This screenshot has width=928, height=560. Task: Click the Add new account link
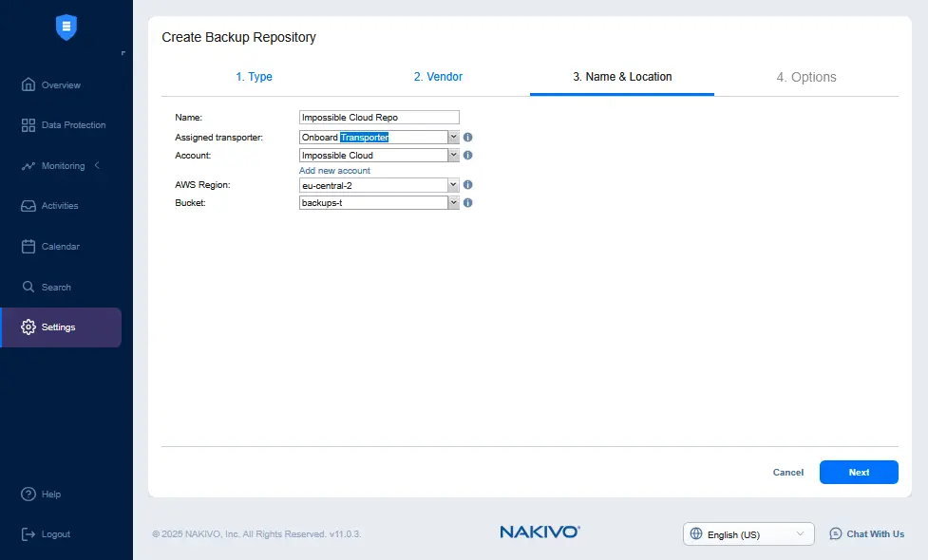click(334, 171)
